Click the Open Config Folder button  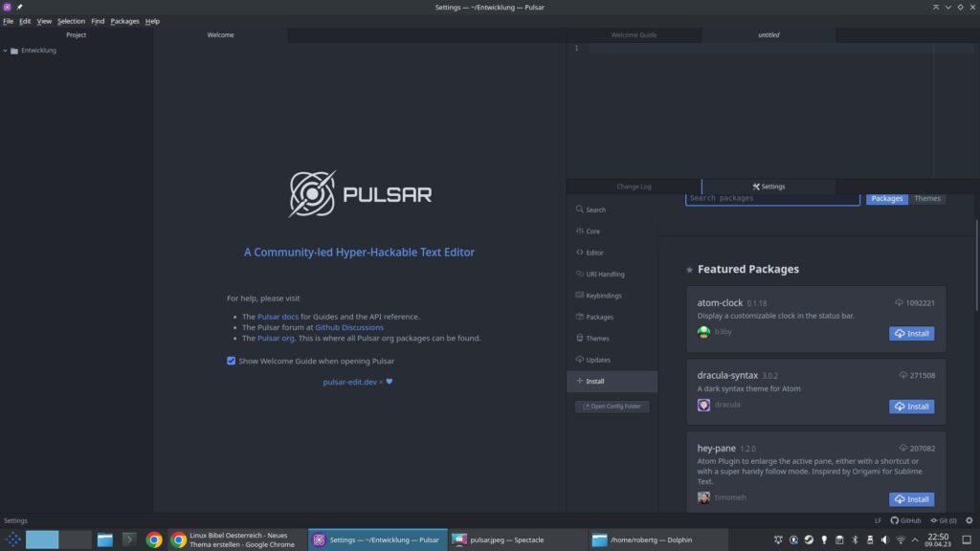[612, 406]
